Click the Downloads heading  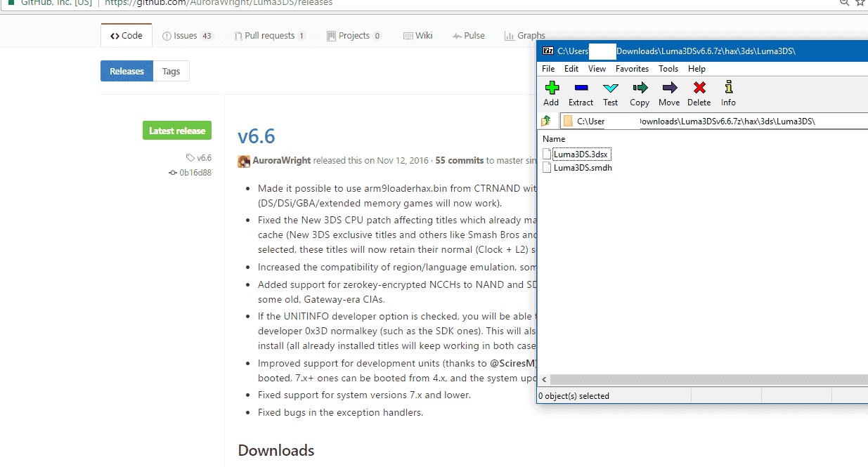click(x=276, y=450)
